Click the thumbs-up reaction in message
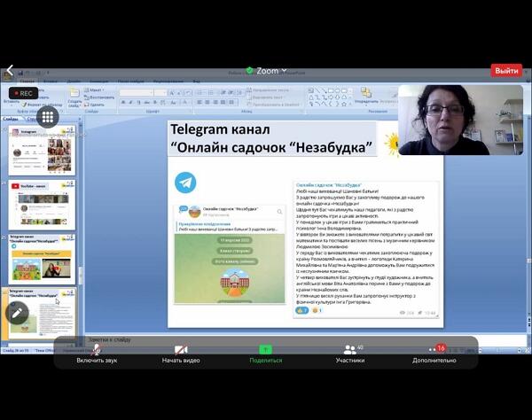The height and width of the screenshot is (420, 532). pos(301,310)
